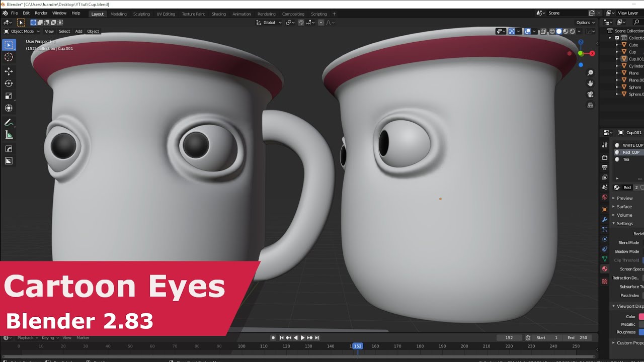The height and width of the screenshot is (362, 644).
Task: Select Cylinder object in outliner
Action: coord(635,66)
